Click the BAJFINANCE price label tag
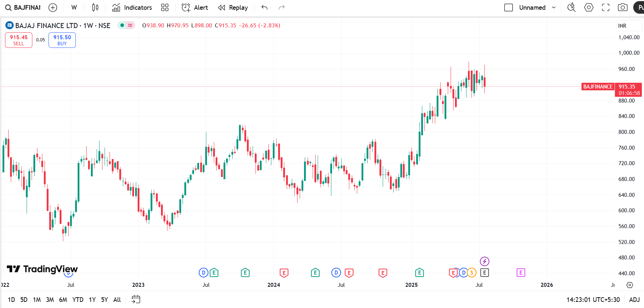 point(598,87)
